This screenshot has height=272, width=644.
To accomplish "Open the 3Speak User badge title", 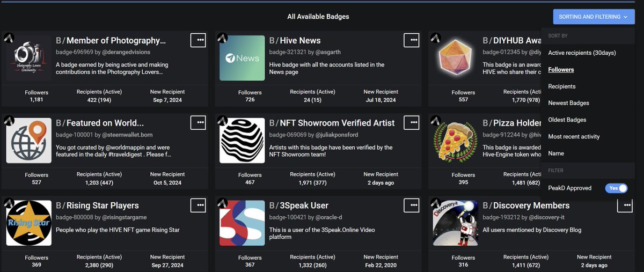I will [299, 206].
